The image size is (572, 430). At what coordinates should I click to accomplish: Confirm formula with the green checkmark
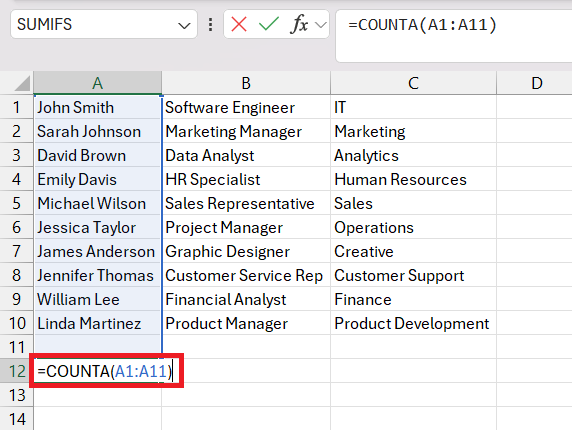[x=268, y=24]
